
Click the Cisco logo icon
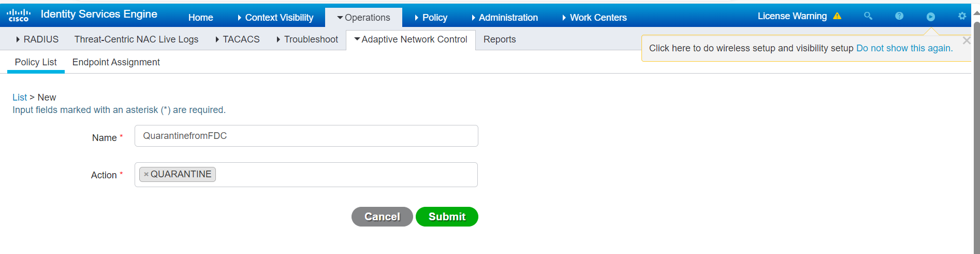pyautogui.click(x=19, y=15)
